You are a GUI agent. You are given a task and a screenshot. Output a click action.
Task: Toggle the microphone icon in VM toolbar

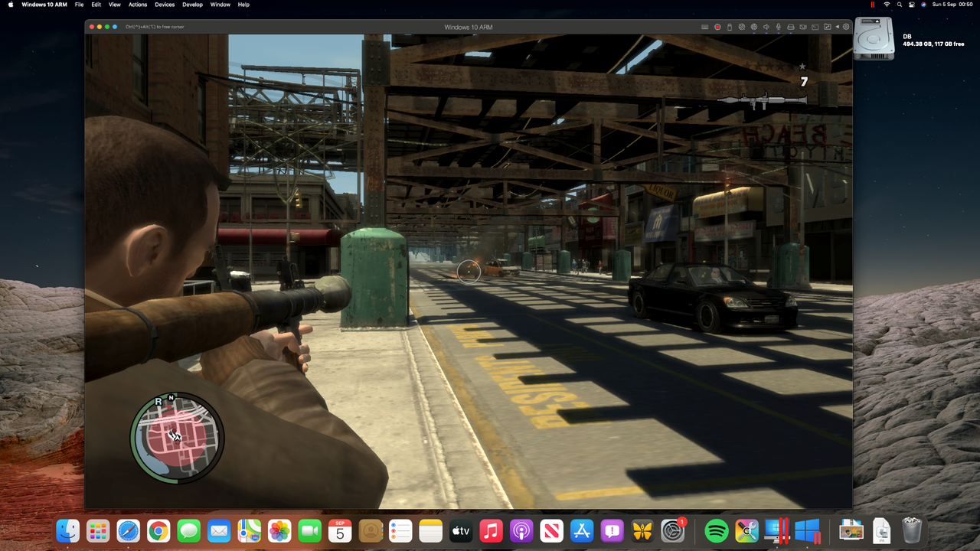click(779, 27)
